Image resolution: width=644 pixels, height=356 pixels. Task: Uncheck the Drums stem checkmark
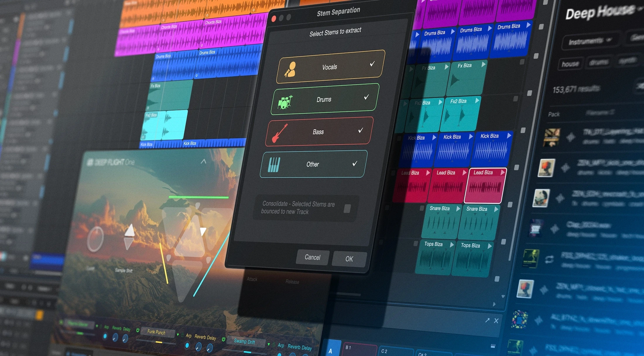tap(366, 97)
